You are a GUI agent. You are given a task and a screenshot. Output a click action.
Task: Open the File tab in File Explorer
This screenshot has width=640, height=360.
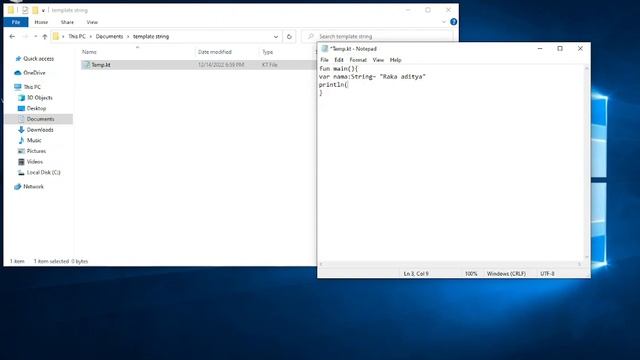point(16,22)
